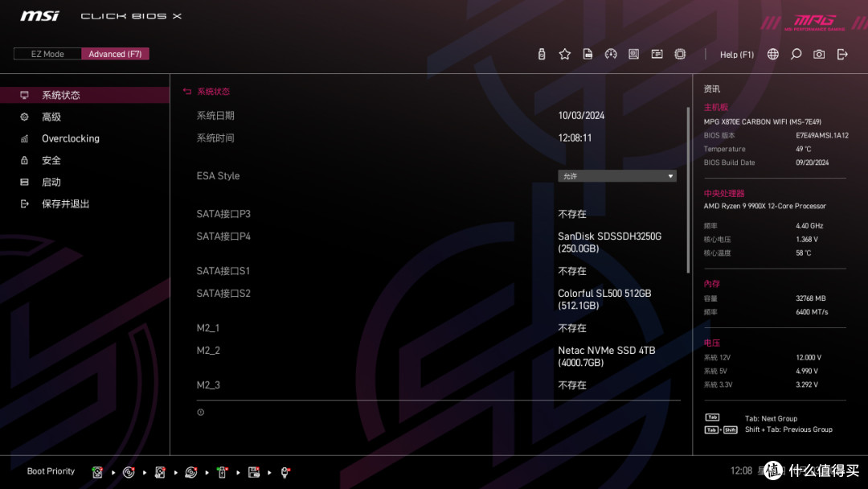This screenshot has width=868, height=489.
Task: Open BIOS search magnifier icon
Action: click(x=796, y=54)
